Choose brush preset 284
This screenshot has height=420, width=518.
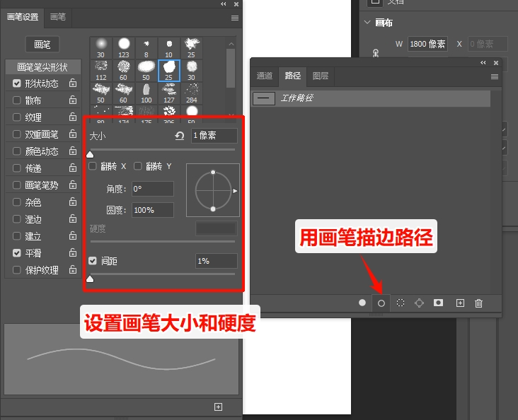click(x=191, y=93)
